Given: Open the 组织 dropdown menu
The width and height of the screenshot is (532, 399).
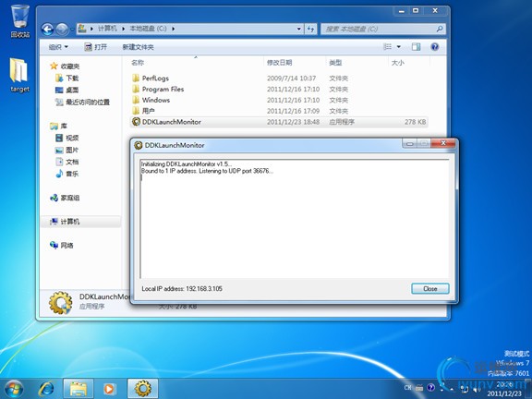Looking at the screenshot, I should (x=58, y=47).
